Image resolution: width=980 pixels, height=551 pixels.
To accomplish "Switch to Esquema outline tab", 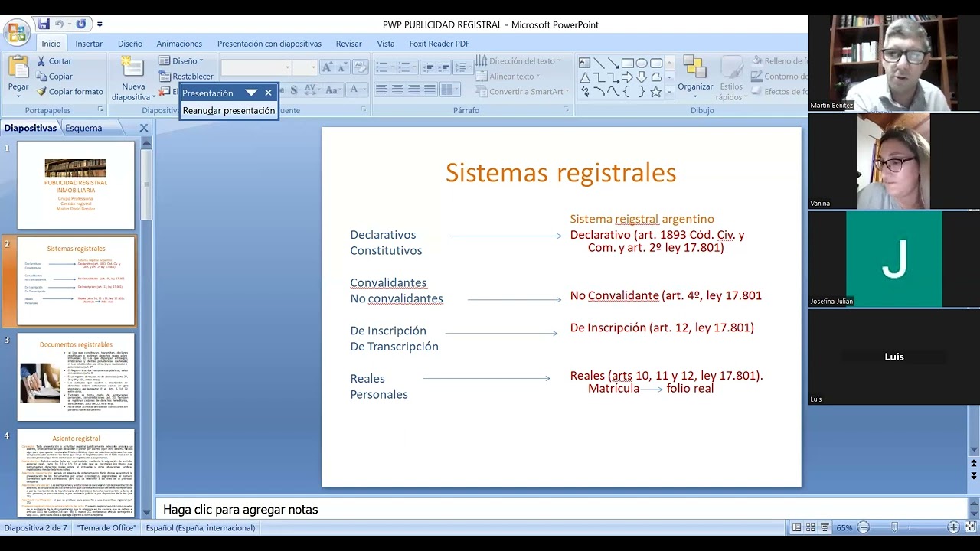I will click(83, 128).
